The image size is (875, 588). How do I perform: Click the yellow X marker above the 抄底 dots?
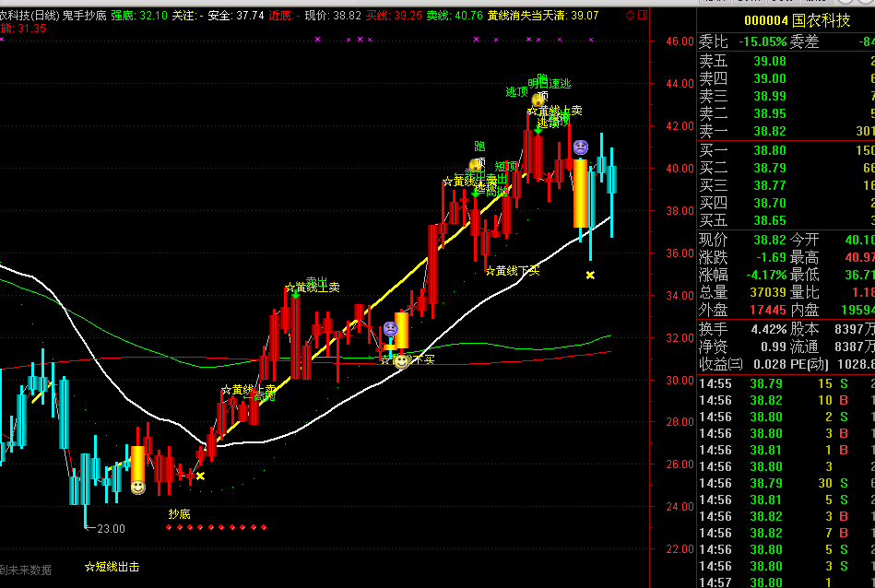pyautogui.click(x=200, y=476)
